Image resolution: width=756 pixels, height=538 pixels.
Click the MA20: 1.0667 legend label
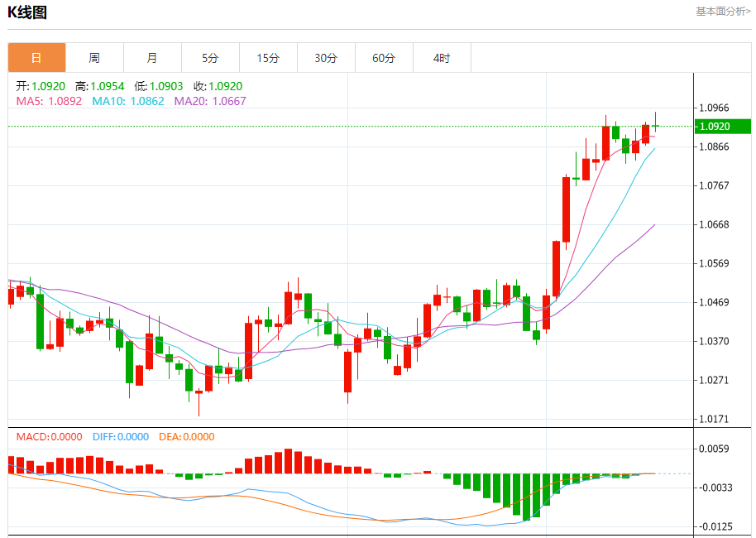(x=210, y=101)
